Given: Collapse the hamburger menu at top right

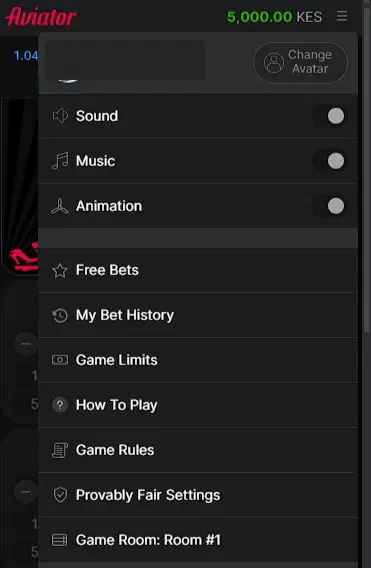Looking at the screenshot, I should [342, 16].
